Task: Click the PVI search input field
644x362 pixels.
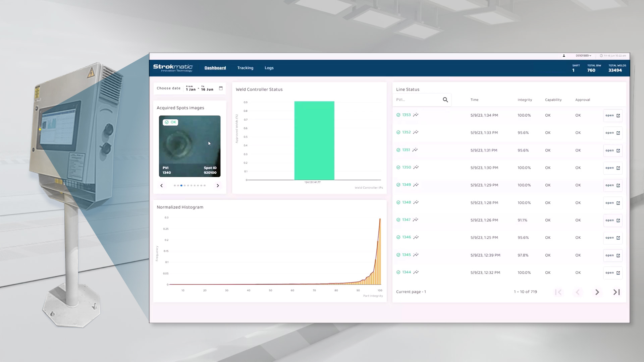Action: pos(418,100)
